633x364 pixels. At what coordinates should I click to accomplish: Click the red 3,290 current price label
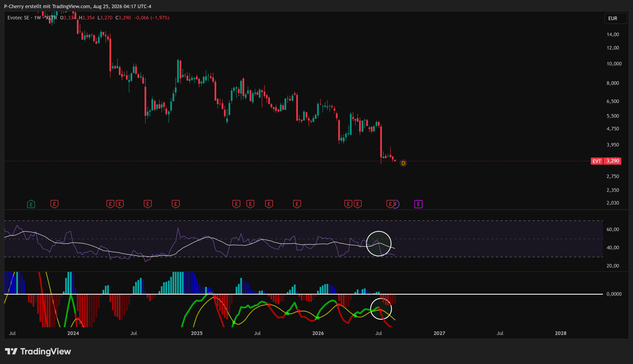[612, 161]
